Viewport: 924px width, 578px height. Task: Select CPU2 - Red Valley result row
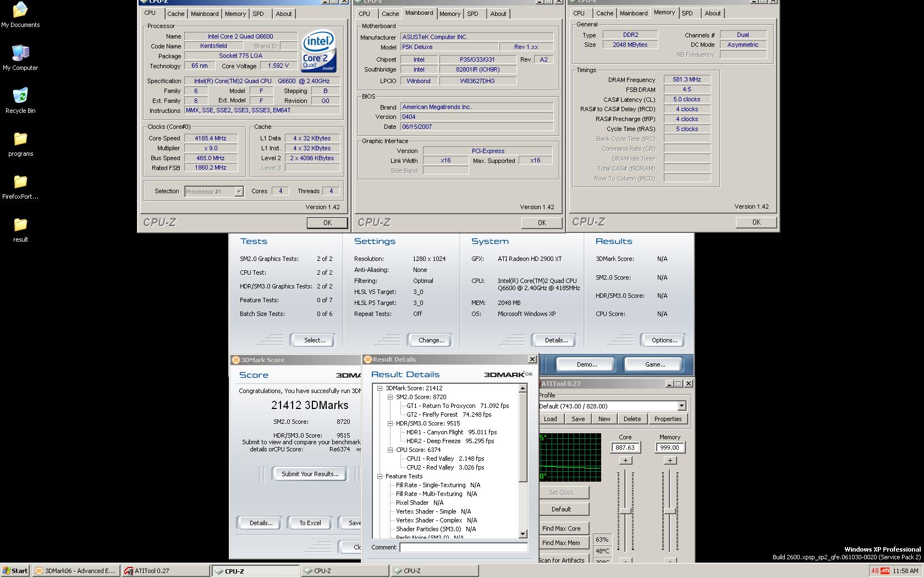pyautogui.click(x=445, y=467)
